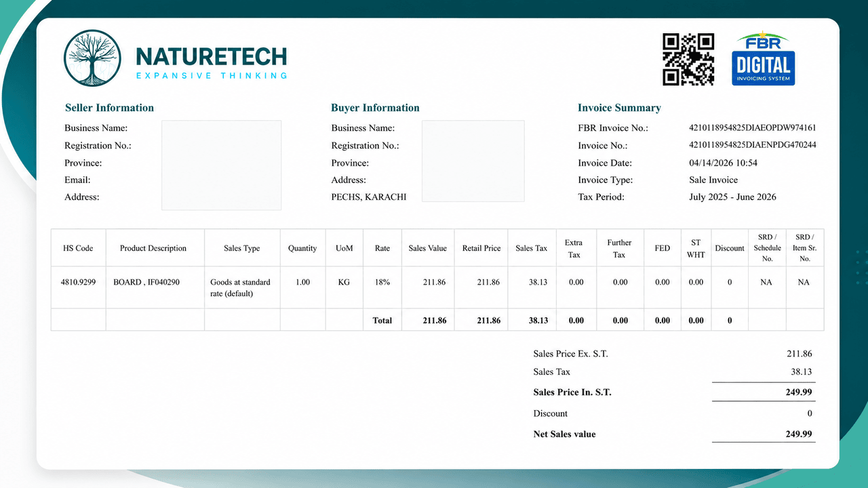Click the HS Code column header
The image size is (868, 488).
(x=78, y=248)
